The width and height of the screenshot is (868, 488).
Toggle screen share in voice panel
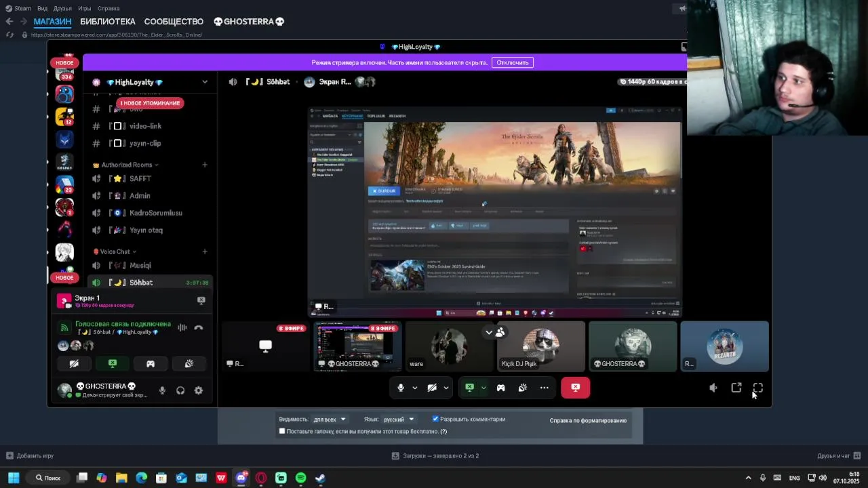point(113,364)
